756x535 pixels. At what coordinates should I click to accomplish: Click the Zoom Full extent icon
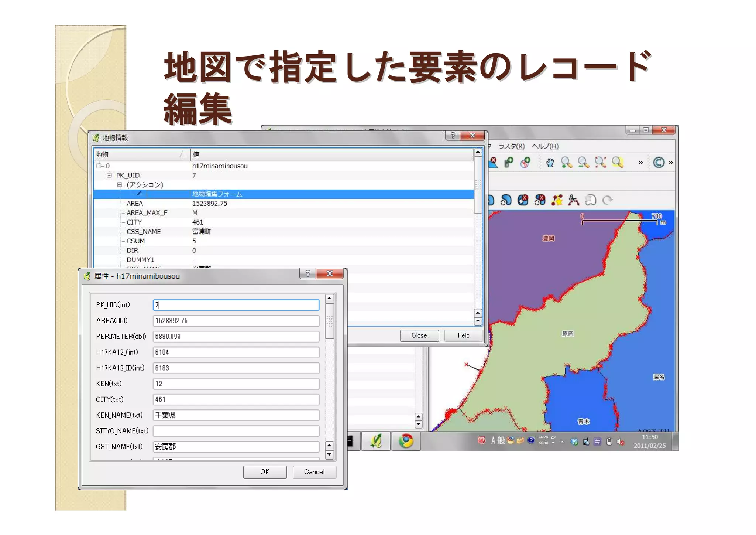[600, 163]
